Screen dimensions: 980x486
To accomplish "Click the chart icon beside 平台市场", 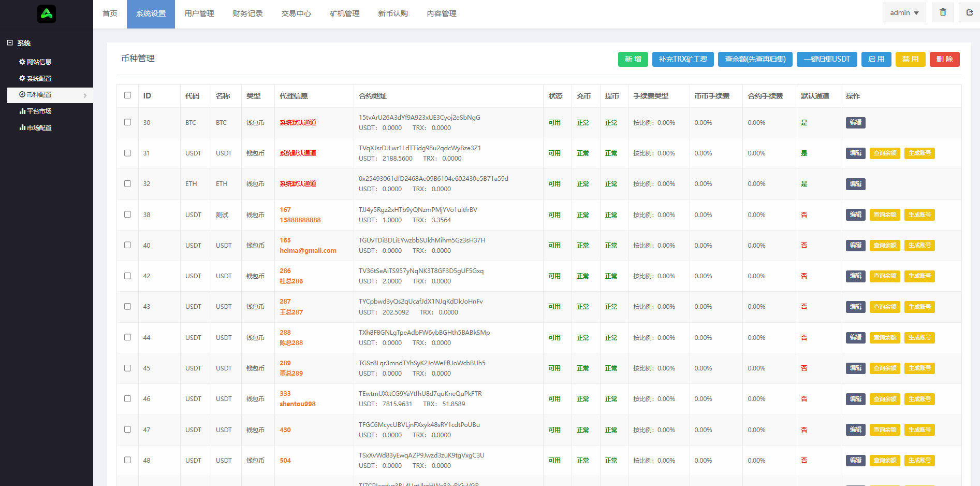I will click(22, 111).
